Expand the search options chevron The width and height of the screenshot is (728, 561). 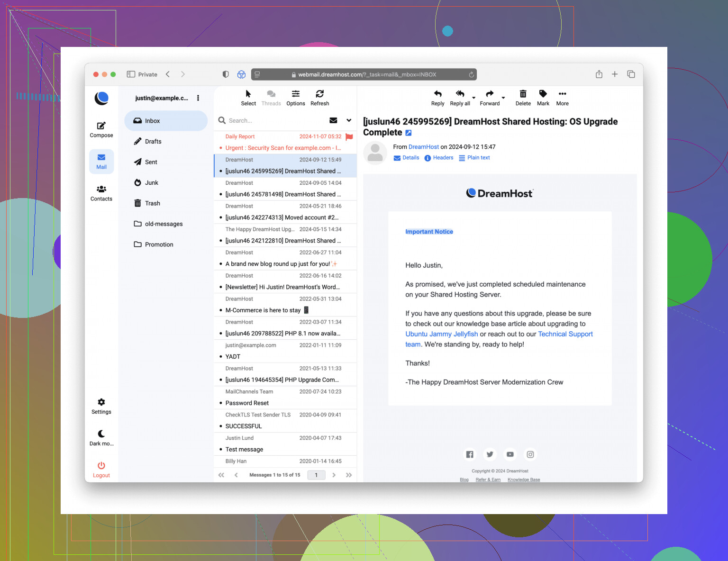pyautogui.click(x=349, y=120)
